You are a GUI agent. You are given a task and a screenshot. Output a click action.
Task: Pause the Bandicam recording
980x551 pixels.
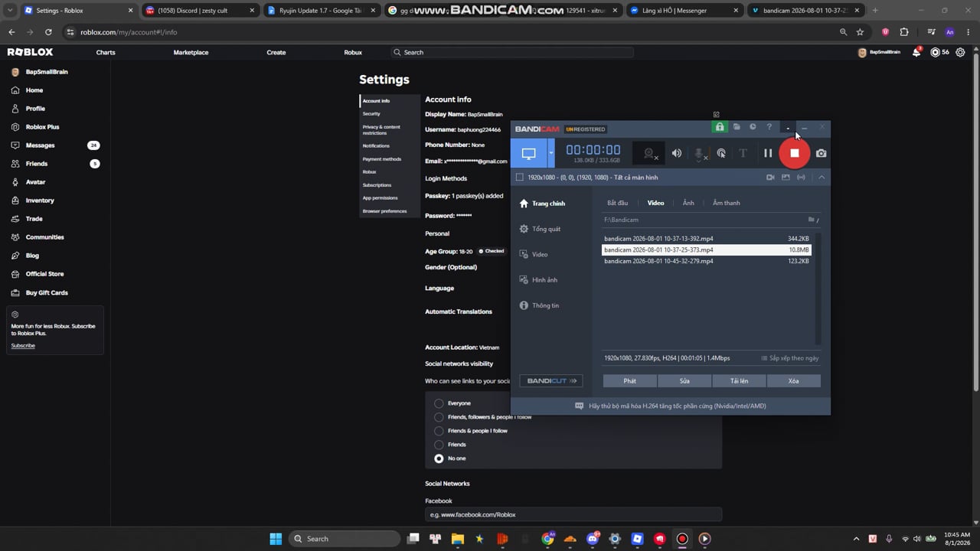[x=768, y=153]
